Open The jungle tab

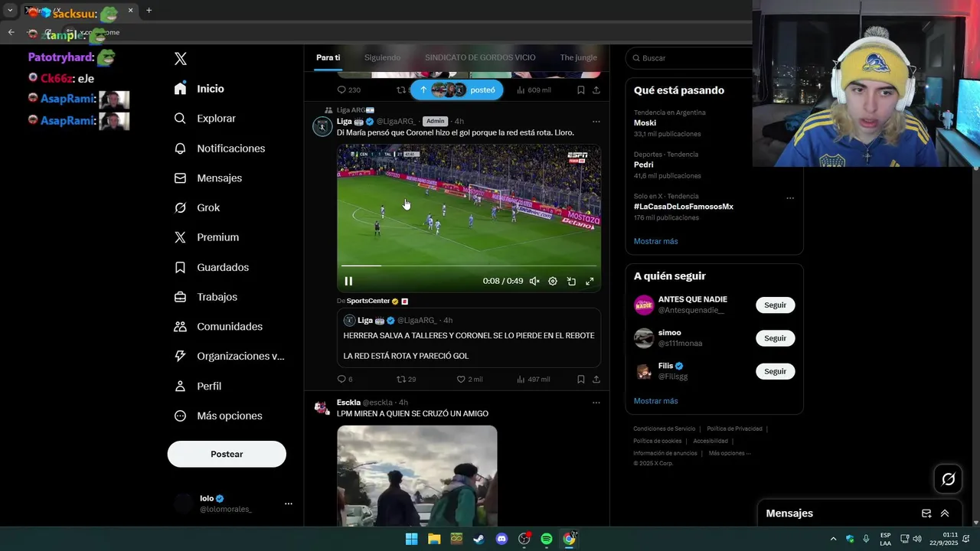[x=578, y=57]
